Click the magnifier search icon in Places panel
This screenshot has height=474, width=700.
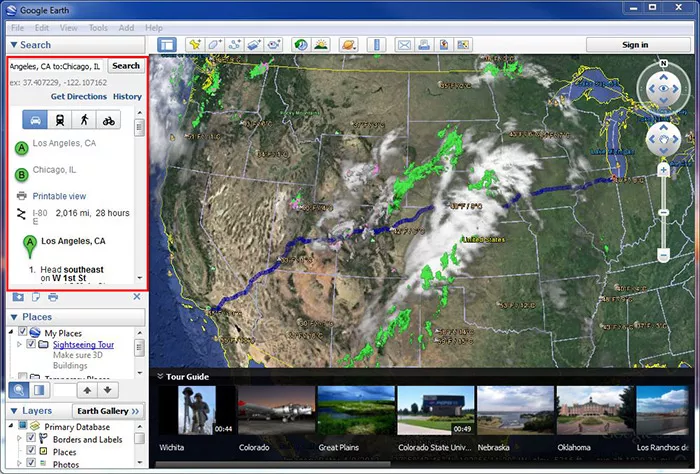tap(19, 390)
